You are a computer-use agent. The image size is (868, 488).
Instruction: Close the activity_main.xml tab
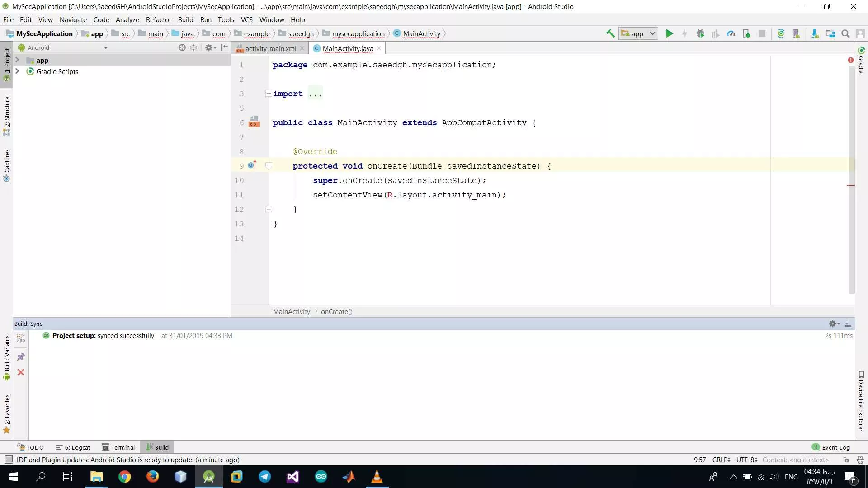[302, 48]
